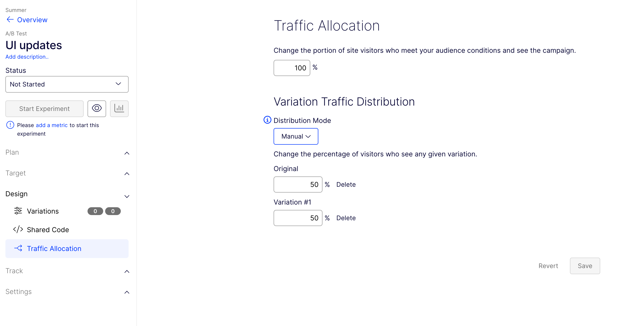
Task: Open the Manual distribution mode dropdown
Action: [296, 136]
